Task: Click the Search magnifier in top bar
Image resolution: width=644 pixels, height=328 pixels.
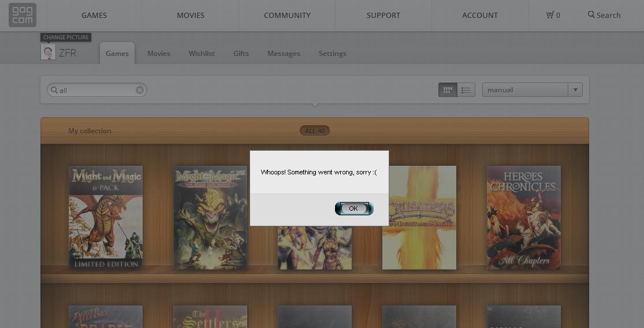Action: pyautogui.click(x=591, y=15)
